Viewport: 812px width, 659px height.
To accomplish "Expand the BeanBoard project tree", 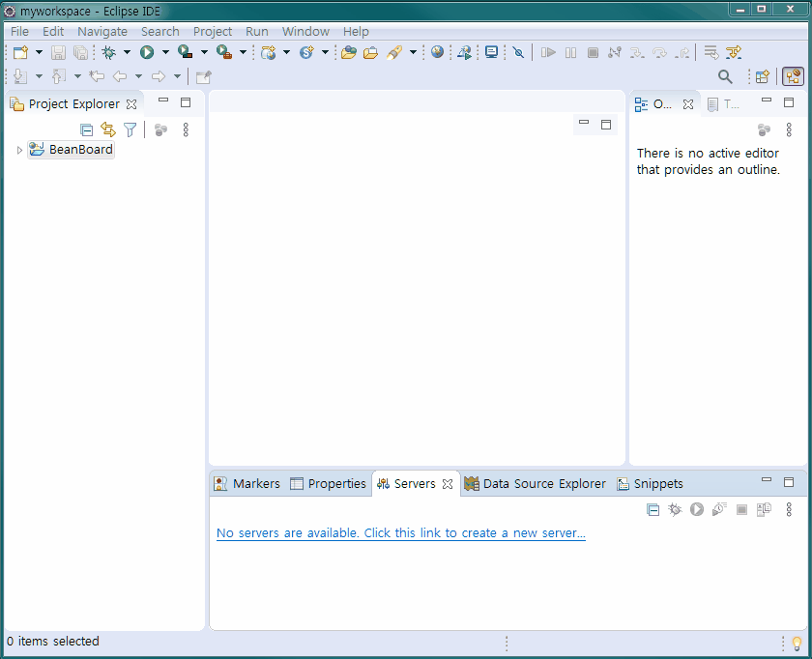I will [x=19, y=150].
